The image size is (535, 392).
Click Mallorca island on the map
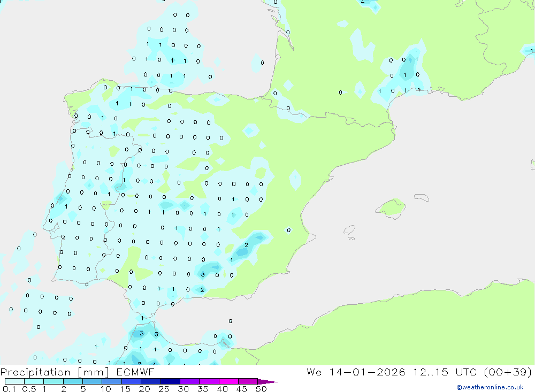click(x=392, y=208)
